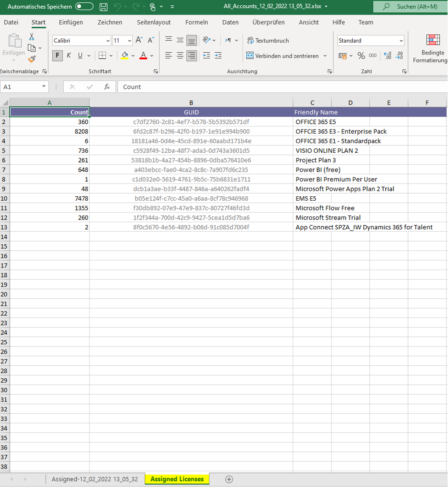Open the Standard number format dropdown

click(x=401, y=41)
